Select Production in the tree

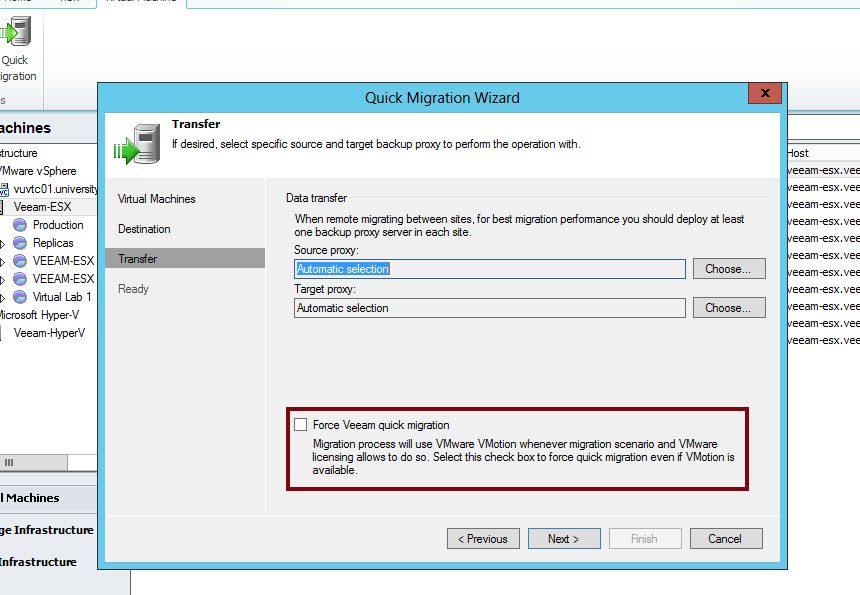(x=58, y=225)
